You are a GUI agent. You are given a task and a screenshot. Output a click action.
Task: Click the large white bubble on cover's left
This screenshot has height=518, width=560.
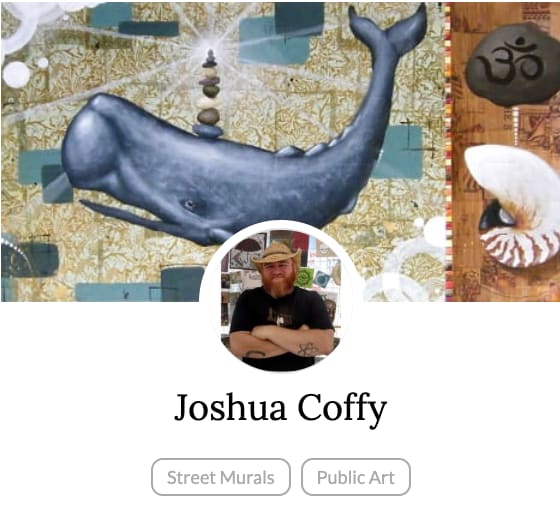click(16, 75)
